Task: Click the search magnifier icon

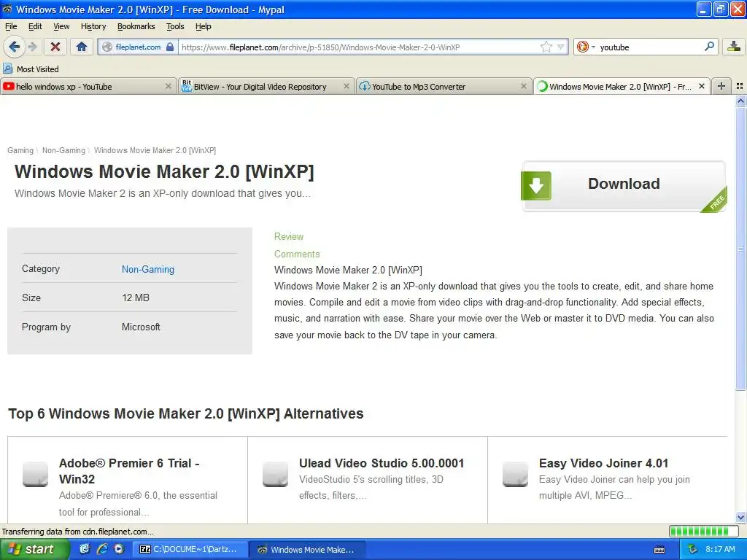Action: [x=709, y=47]
